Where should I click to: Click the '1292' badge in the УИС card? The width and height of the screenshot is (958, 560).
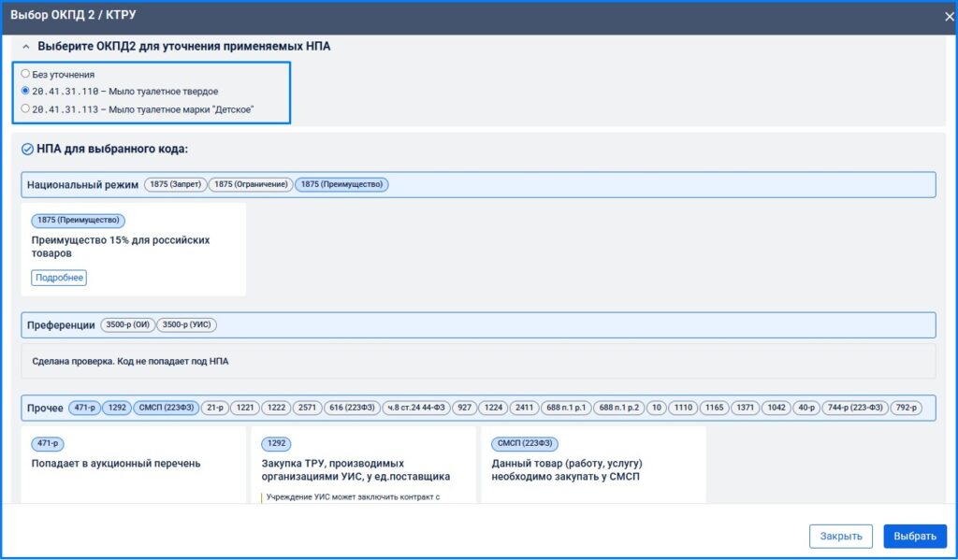click(276, 443)
